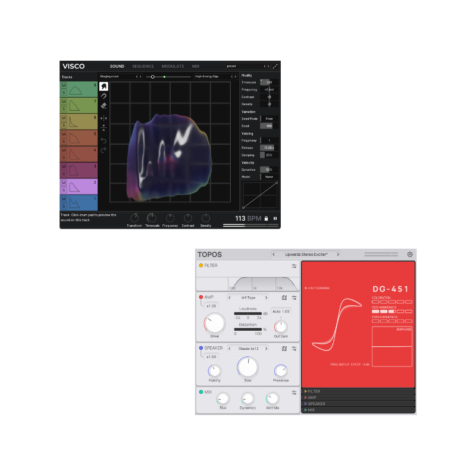Open TOPOS settings via the gear icon
Viewport: 476px width, 476px height.
[411, 254]
